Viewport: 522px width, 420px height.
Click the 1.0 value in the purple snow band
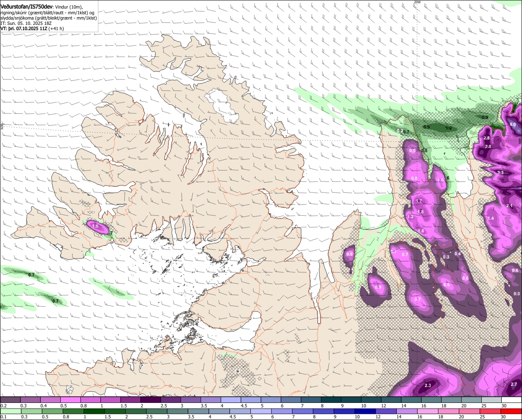[x=440, y=181]
